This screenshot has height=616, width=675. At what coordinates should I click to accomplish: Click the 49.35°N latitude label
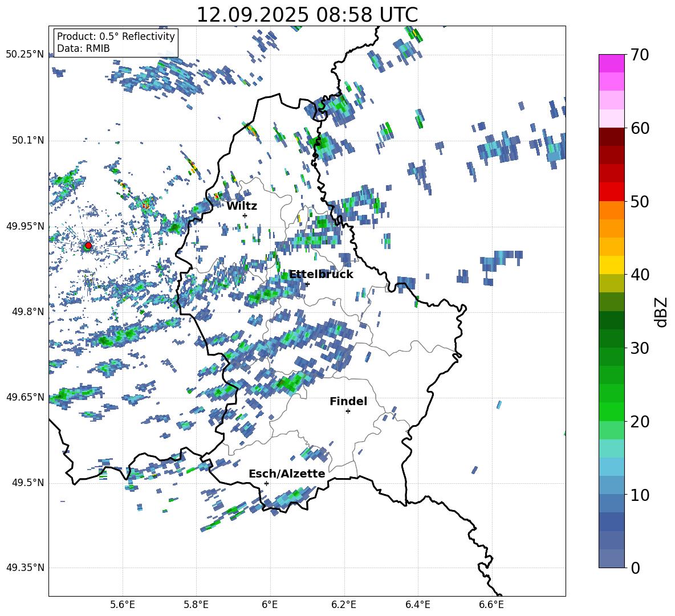coord(25,568)
